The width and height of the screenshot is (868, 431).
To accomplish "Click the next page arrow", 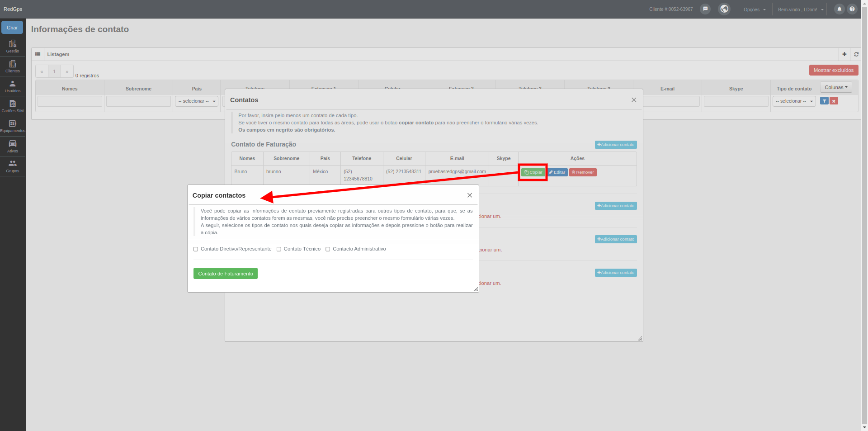I will pos(67,71).
